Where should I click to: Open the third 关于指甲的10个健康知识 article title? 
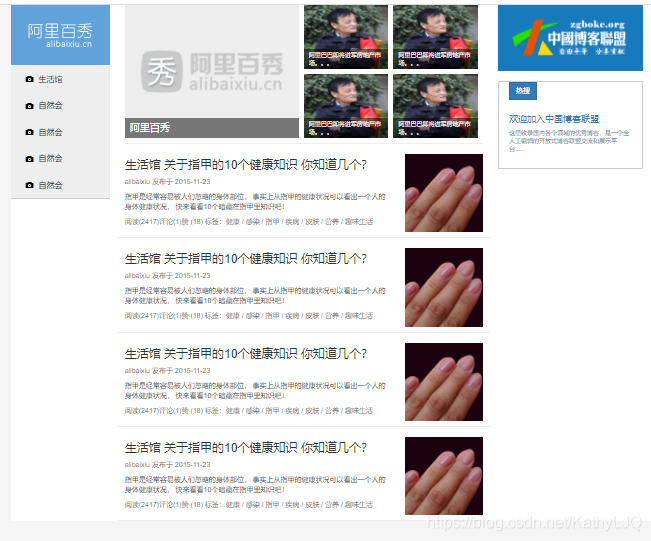[246, 354]
